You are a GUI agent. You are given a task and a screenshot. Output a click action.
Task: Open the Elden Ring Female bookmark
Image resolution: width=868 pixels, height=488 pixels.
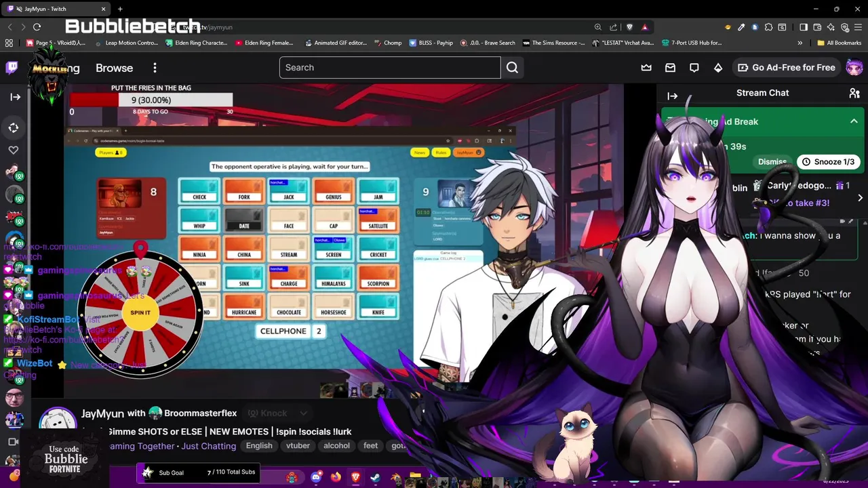pyautogui.click(x=264, y=43)
